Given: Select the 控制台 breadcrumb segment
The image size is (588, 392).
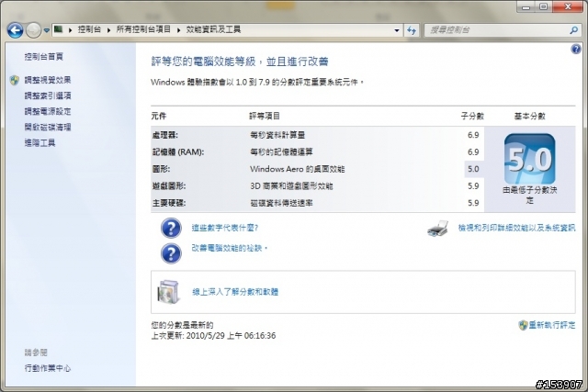Looking at the screenshot, I should pyautogui.click(x=89, y=29).
